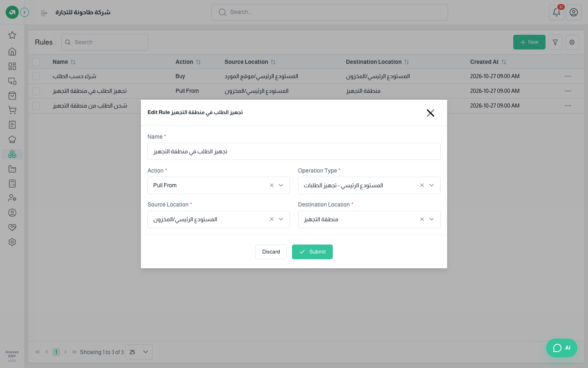Check the row for شحن الطلب من منطقة التجهيز

tap(36, 106)
